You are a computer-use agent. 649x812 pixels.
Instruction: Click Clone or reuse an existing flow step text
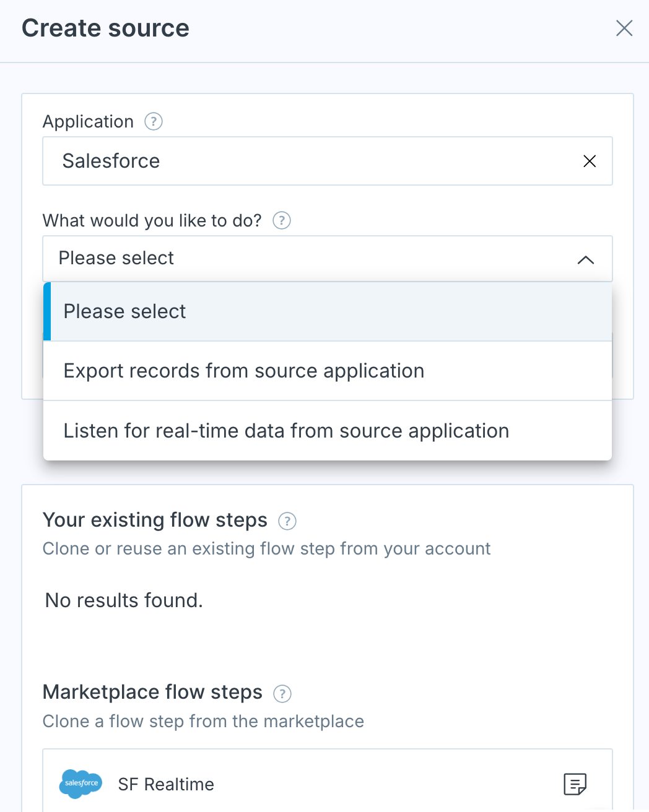[266, 549]
